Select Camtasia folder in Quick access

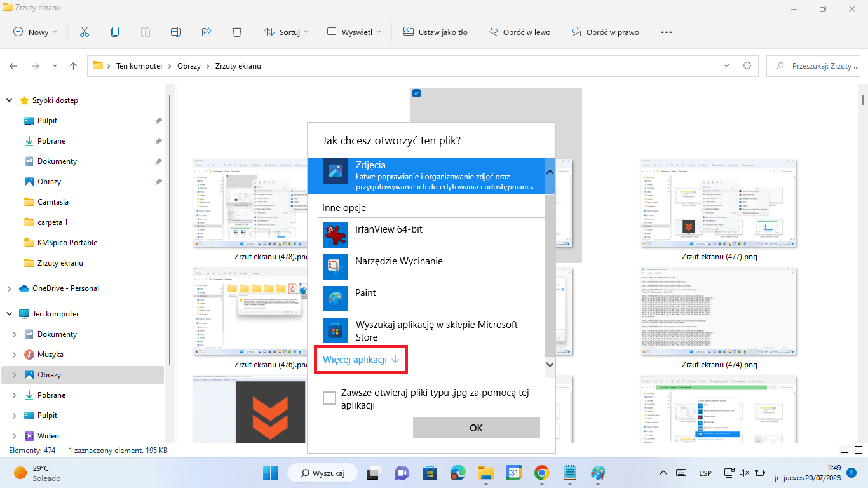53,202
